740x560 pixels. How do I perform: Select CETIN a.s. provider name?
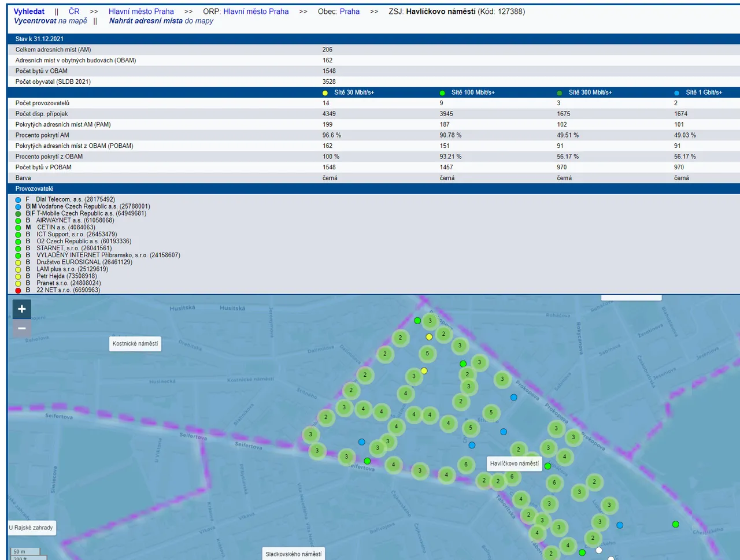[x=66, y=227]
